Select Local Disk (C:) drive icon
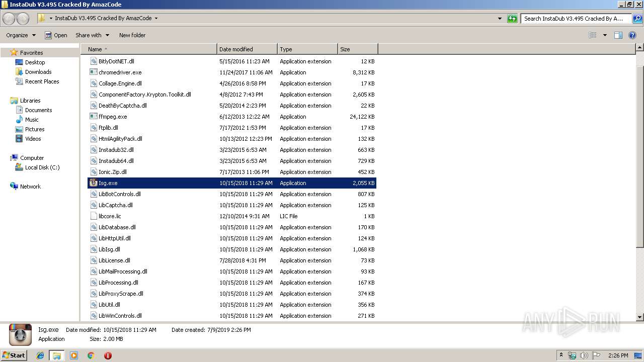Screen dimensions: 644x362 (x=19, y=167)
